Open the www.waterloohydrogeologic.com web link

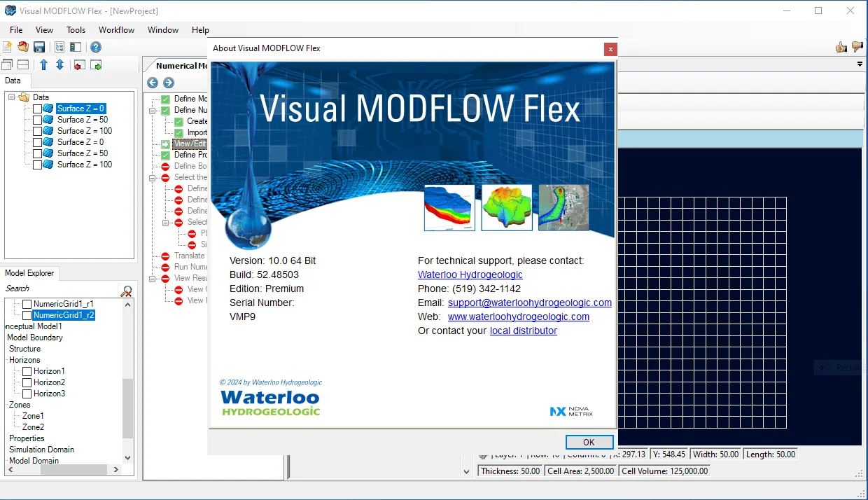519,317
